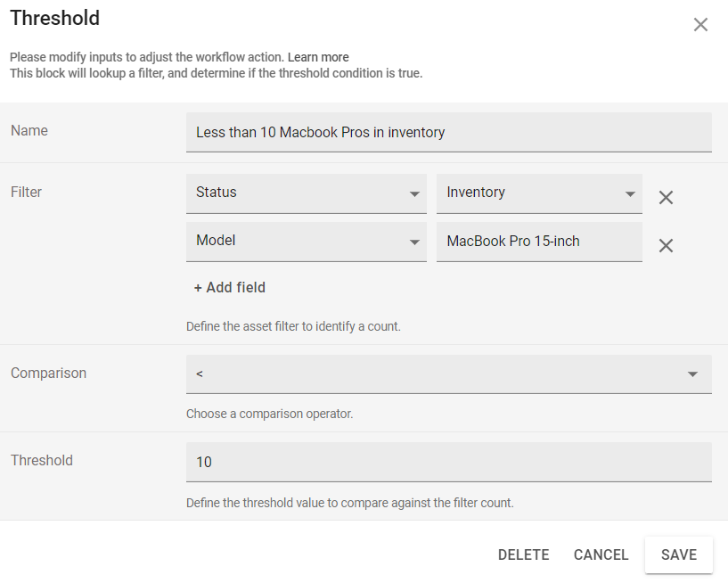728x583 pixels.
Task: Add a new filter field
Action: [x=229, y=287]
